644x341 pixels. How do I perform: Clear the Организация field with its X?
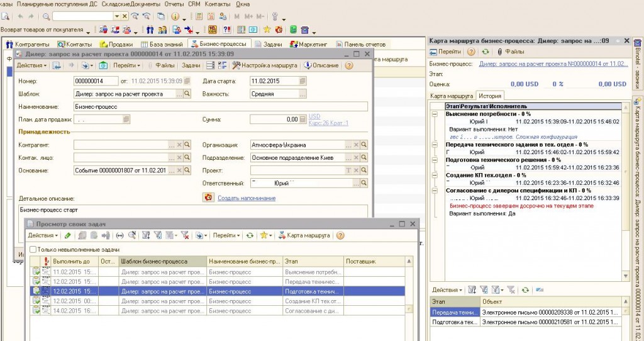pos(357,145)
